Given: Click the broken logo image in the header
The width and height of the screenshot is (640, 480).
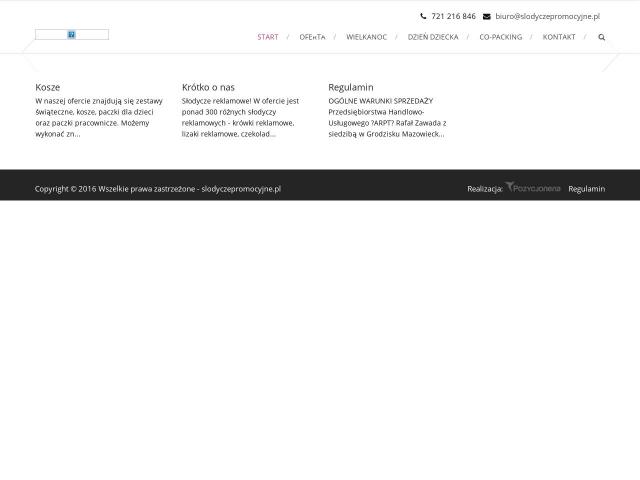Looking at the screenshot, I should coord(72,35).
